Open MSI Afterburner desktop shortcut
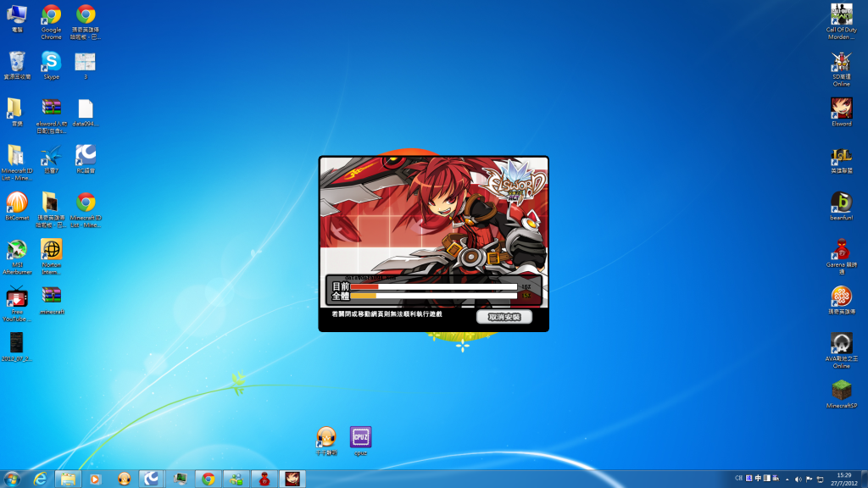This screenshot has width=868, height=488. click(17, 252)
